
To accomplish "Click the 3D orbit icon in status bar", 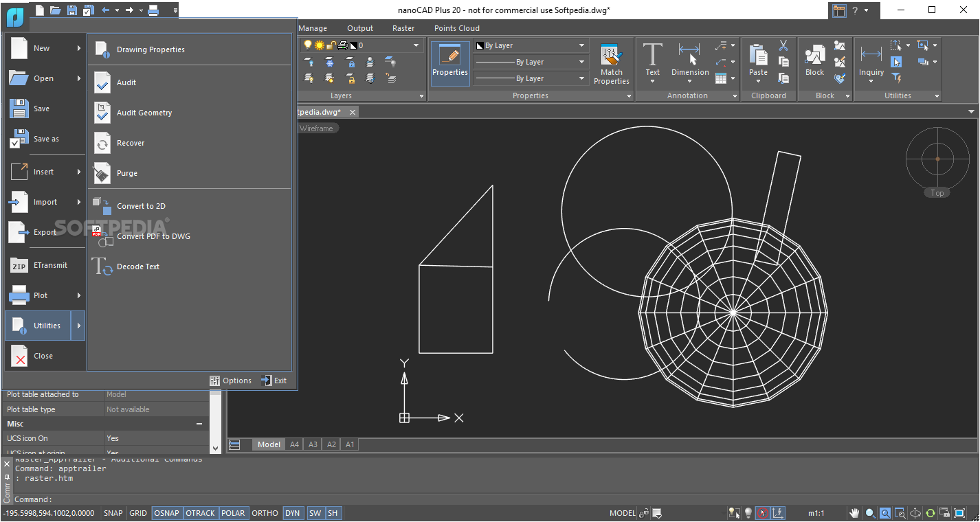I will pyautogui.click(x=915, y=513).
